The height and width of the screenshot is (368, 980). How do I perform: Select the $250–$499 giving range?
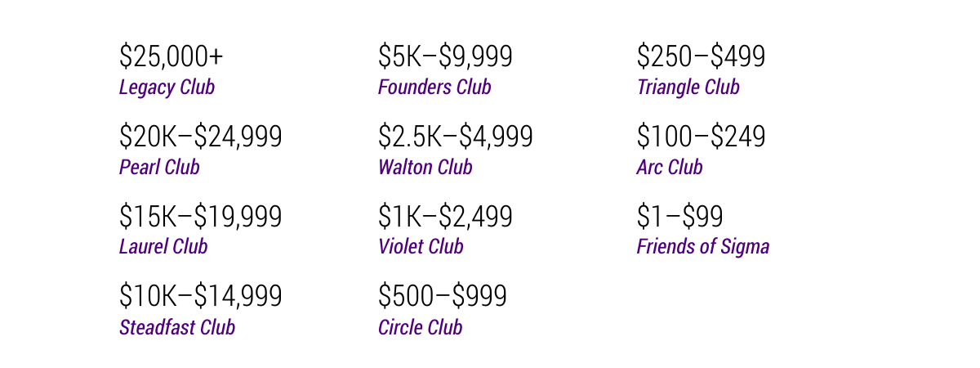click(x=701, y=57)
